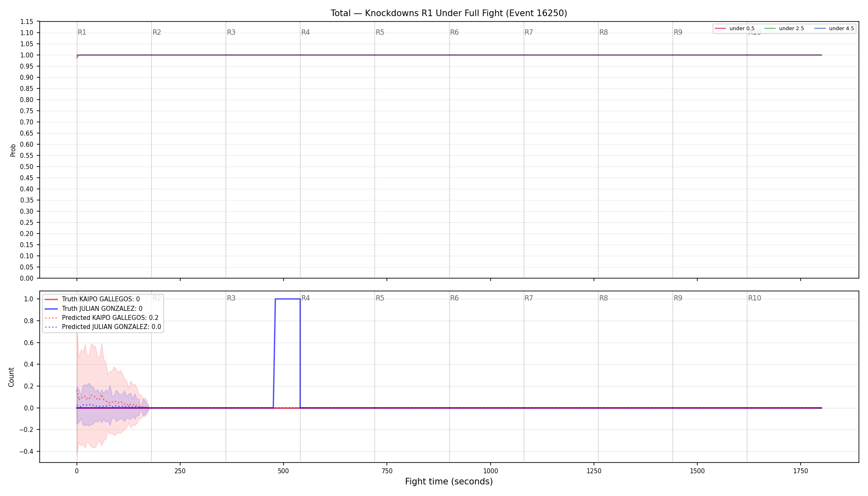Click the 'Prob' y-axis label
The width and height of the screenshot is (868, 496).
tap(13, 150)
